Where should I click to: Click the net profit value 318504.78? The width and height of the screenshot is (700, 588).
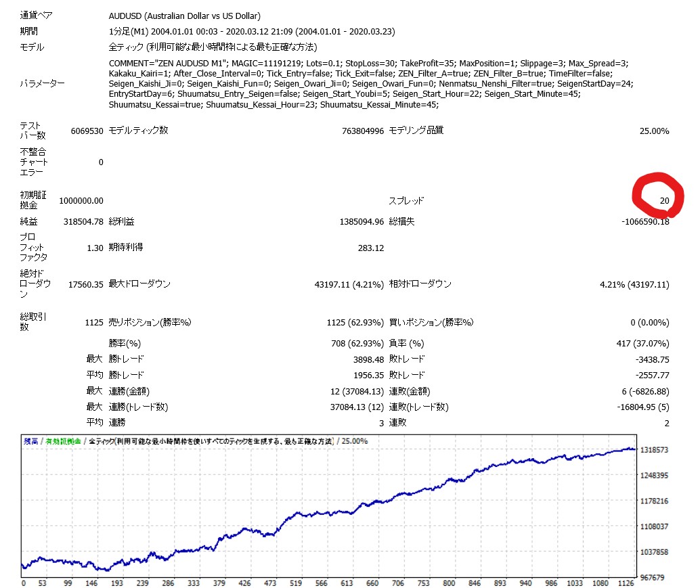(81, 221)
